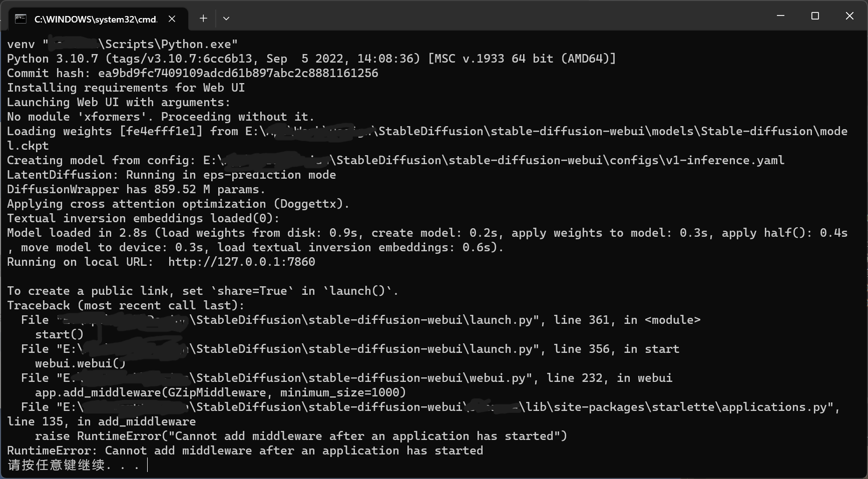Screen dimensions: 868x479
Task: Click the Model loaded in 2.8s line
Action: (427, 240)
